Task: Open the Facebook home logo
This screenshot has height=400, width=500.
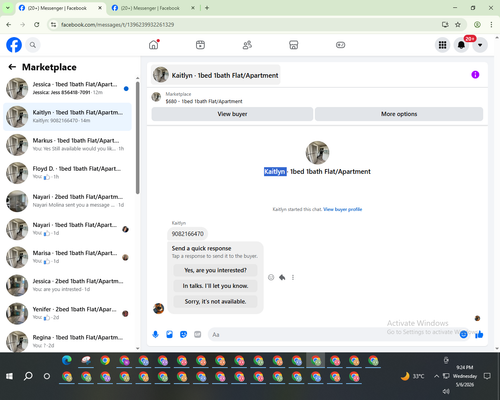Action: tap(14, 45)
